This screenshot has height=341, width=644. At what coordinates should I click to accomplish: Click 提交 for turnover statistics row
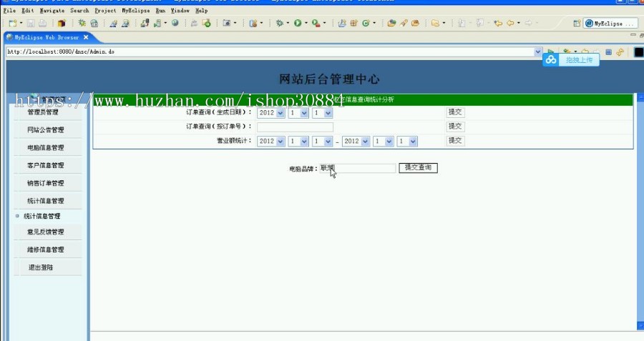[455, 140]
